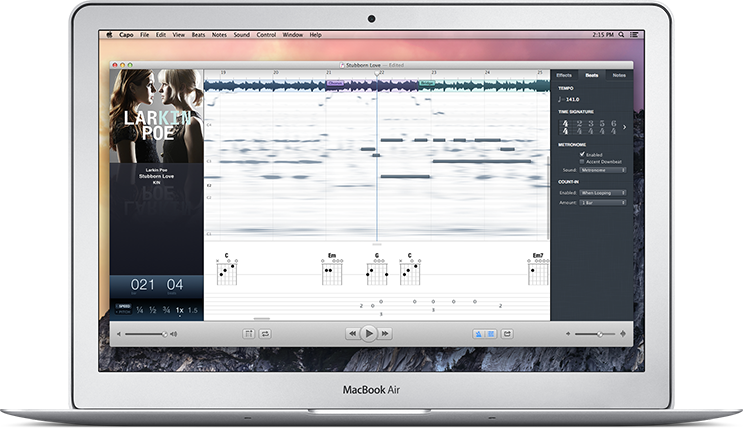Click the purple Chorus region marker
The image size is (743, 429).
[335, 83]
